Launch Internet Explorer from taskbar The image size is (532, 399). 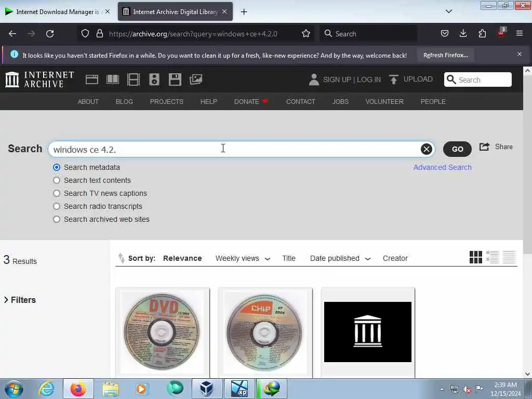pyautogui.click(x=46, y=389)
